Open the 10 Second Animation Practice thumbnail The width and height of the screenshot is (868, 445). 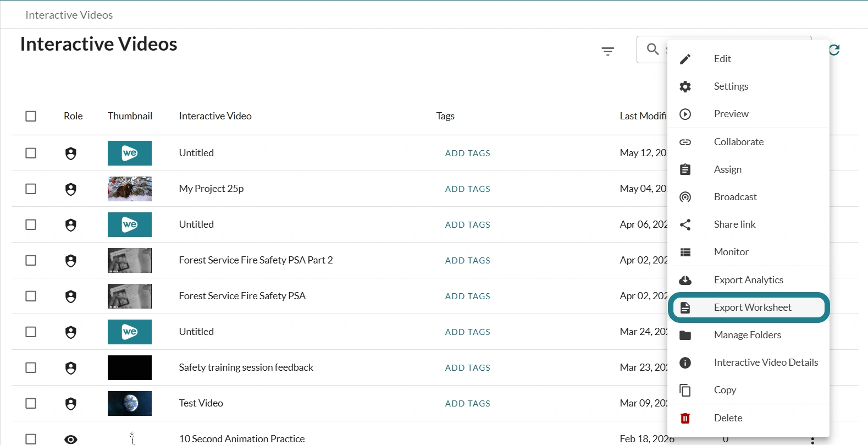click(132, 438)
